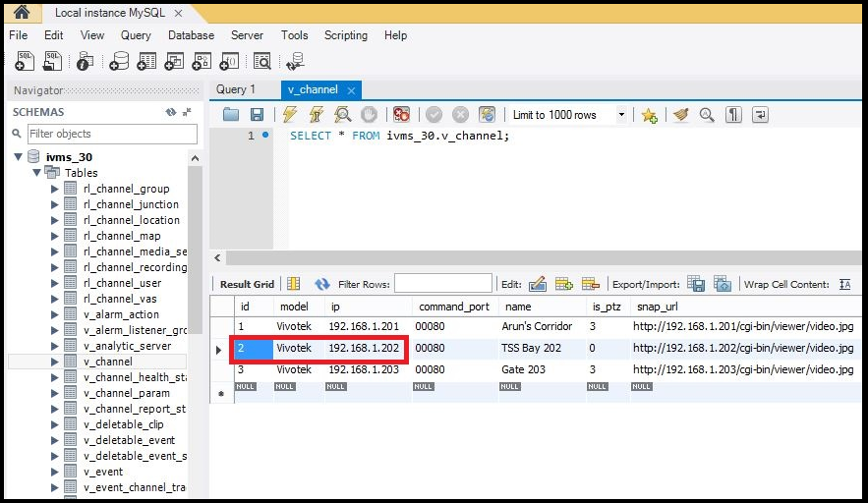The height and width of the screenshot is (503, 868).
Task: Export recordset to external file
Action: pyautogui.click(x=696, y=284)
